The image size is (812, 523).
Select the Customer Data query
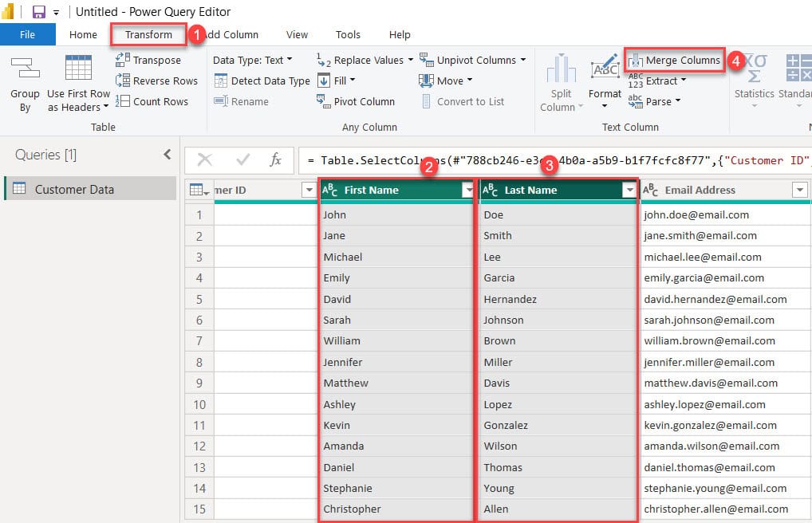(x=91, y=189)
